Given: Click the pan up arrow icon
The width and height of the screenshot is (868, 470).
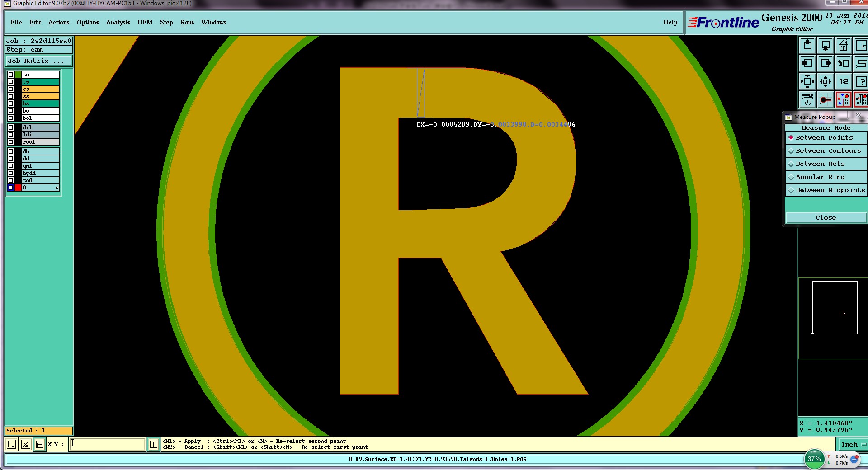Looking at the screenshot, I should (x=807, y=45).
